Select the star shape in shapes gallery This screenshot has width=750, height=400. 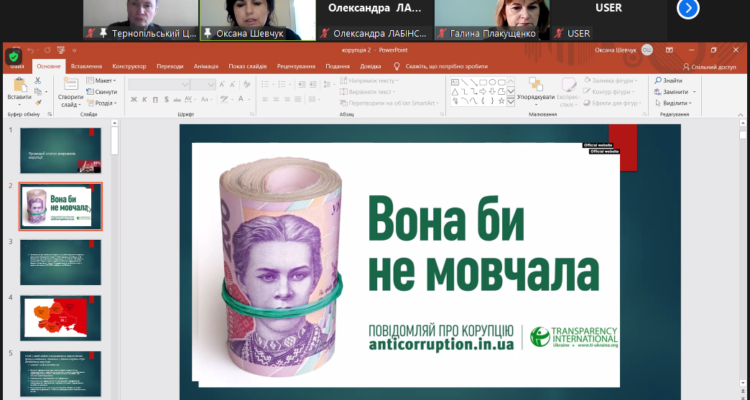tap(501, 101)
